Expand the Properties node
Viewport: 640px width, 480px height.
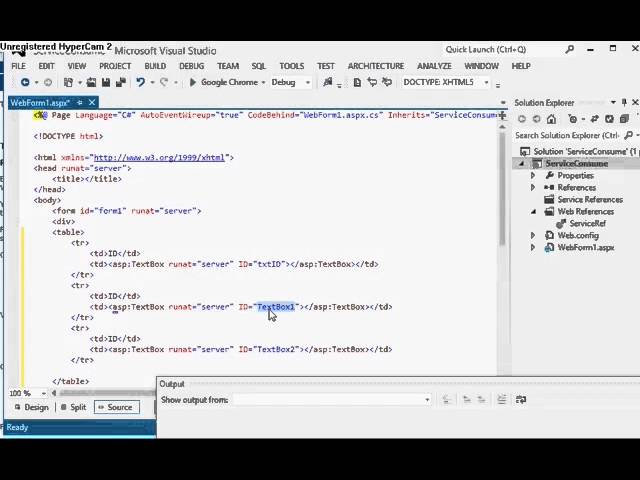click(x=533, y=176)
